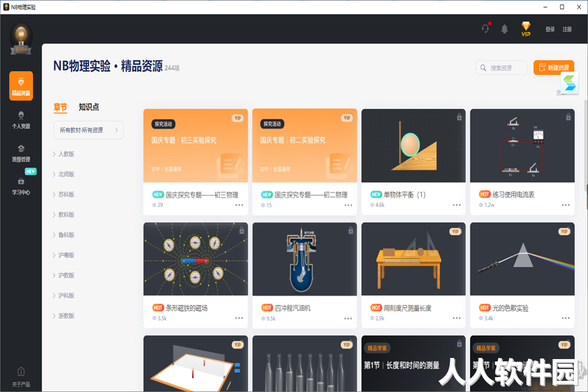This screenshot has height=392, width=588.
Task: Focus the 搜索资源 search field
Action: tap(502, 68)
